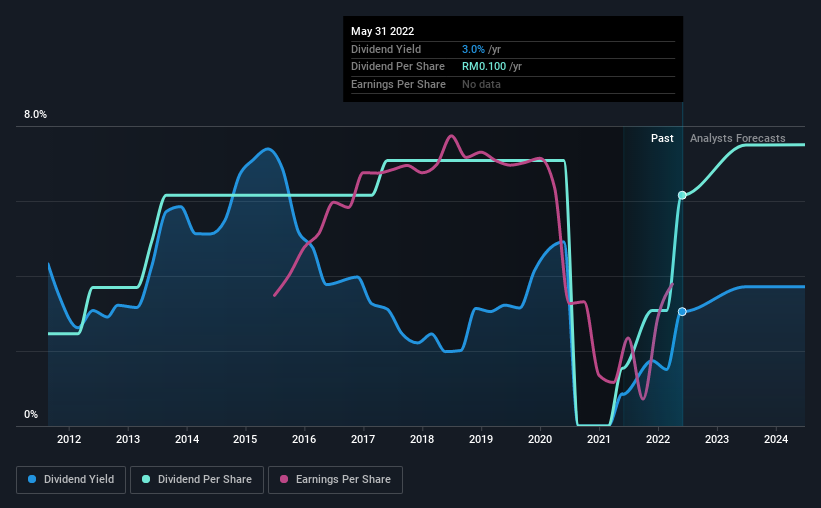The image size is (821, 508).
Task: Click the 2020 x-axis label
Action: click(x=540, y=439)
